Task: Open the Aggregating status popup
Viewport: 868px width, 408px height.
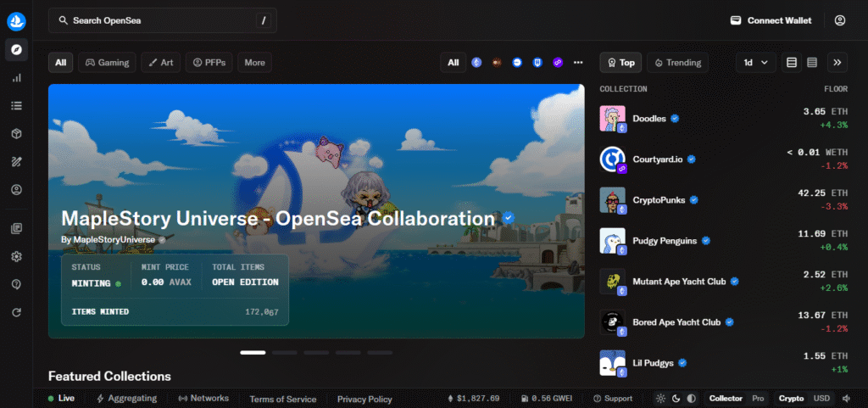Action: 127,399
